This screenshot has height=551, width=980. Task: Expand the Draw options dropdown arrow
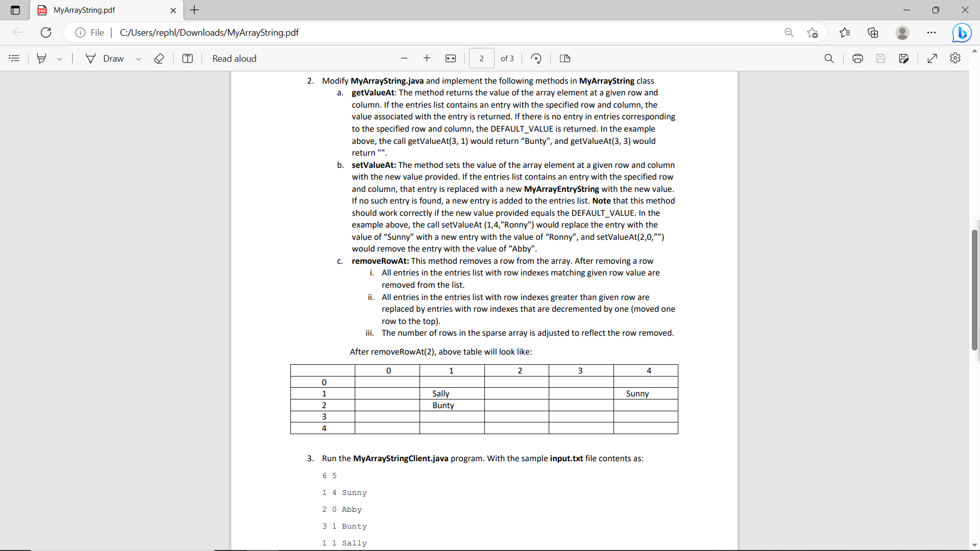pos(138,59)
